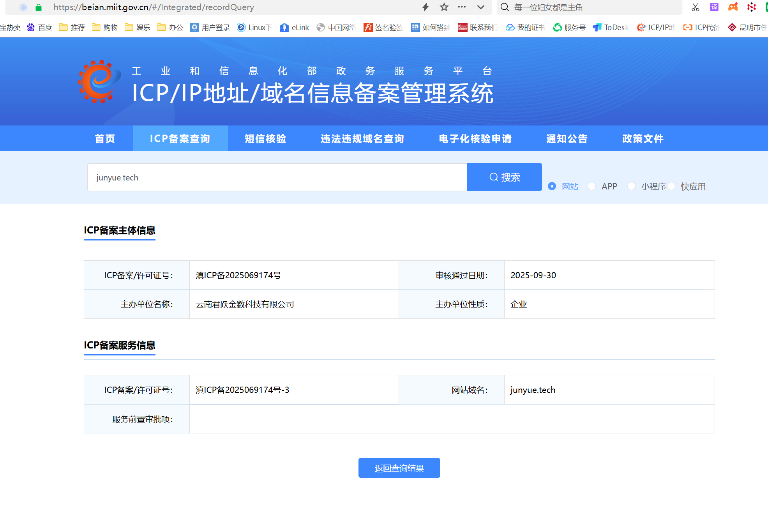Open the 违法违规域名查询 tab
This screenshot has height=532, width=768.
[x=362, y=139]
